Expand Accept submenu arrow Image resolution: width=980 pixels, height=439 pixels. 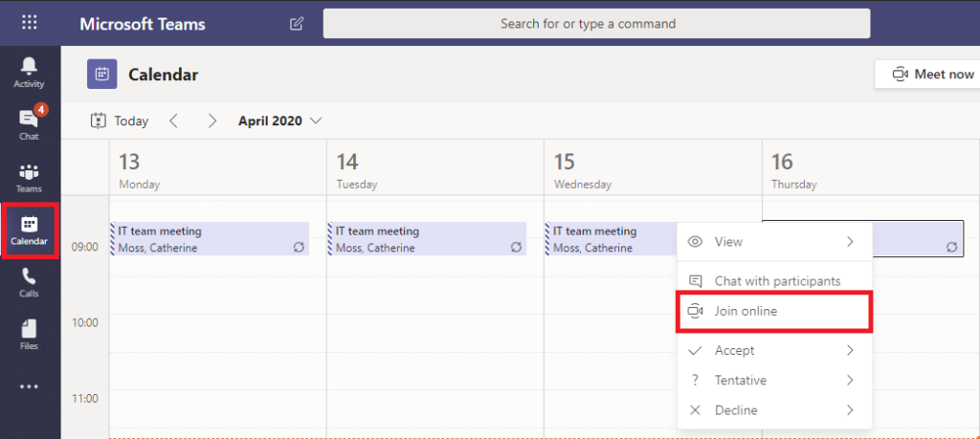[850, 350]
